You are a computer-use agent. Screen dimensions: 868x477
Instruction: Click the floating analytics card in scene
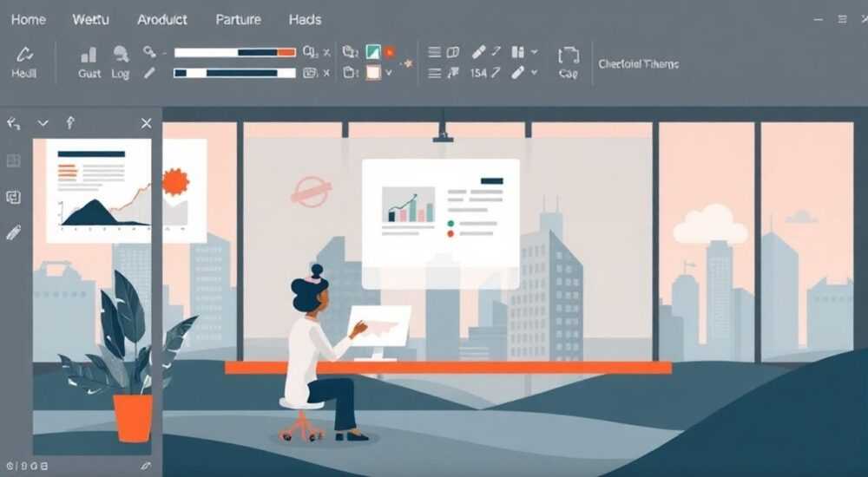click(x=441, y=224)
